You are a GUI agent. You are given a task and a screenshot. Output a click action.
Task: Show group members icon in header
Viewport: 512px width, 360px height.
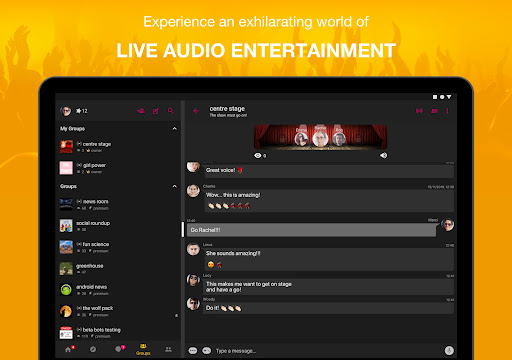(x=434, y=111)
